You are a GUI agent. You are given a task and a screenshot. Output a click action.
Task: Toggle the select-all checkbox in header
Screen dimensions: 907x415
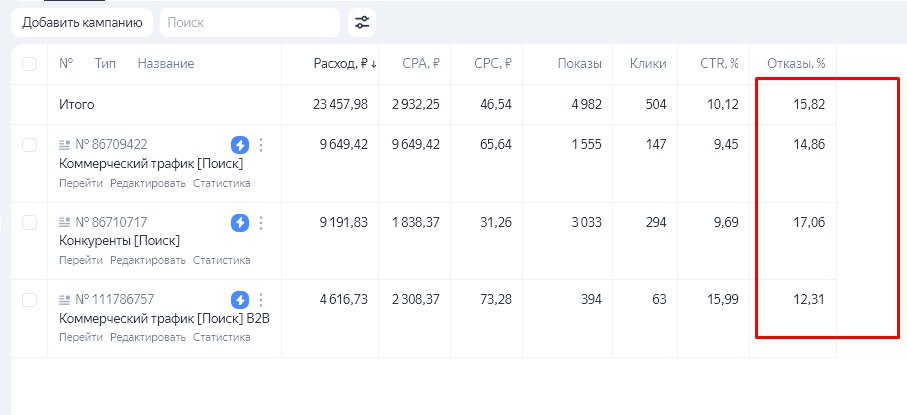pyautogui.click(x=29, y=64)
